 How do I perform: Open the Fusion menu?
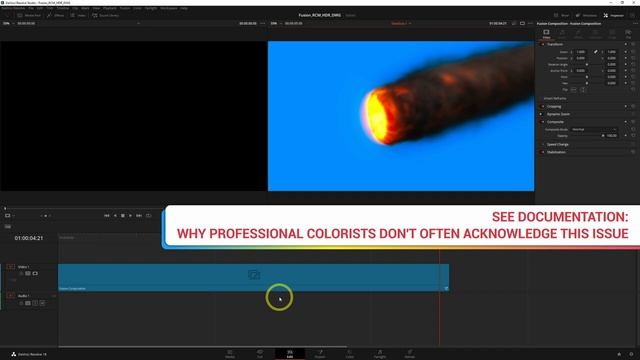click(x=125, y=8)
